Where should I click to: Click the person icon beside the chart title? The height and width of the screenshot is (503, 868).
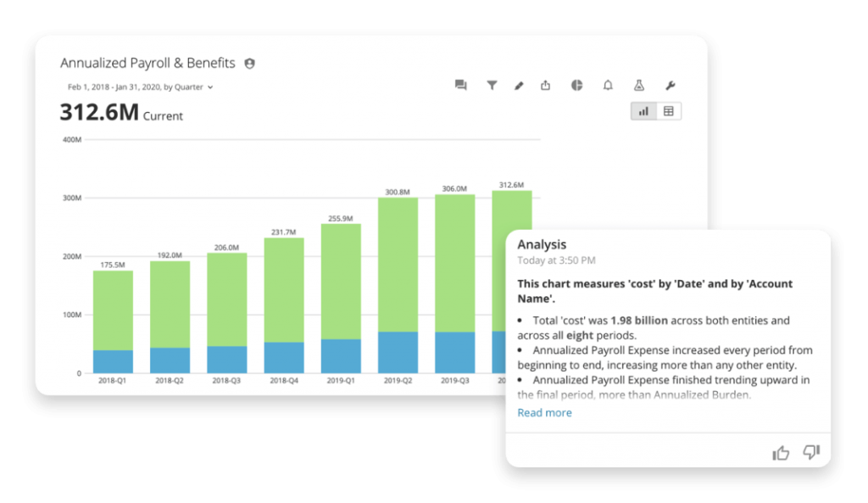coord(248,63)
